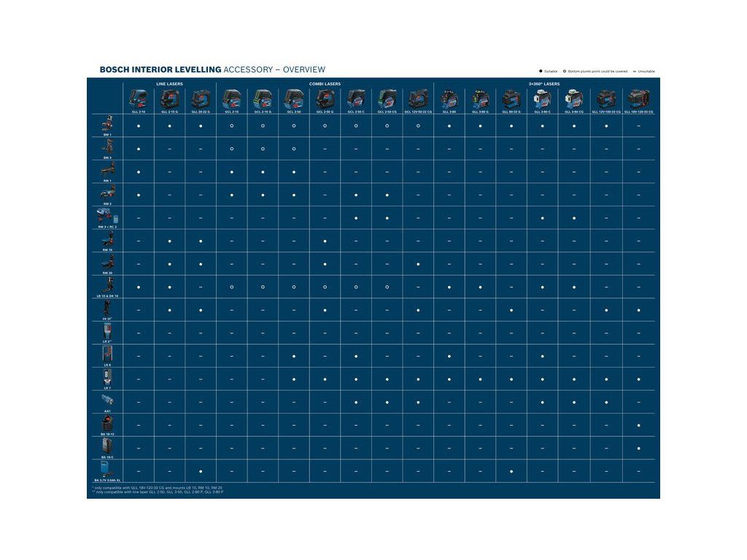Click the LR 7 receiver image

click(x=107, y=378)
